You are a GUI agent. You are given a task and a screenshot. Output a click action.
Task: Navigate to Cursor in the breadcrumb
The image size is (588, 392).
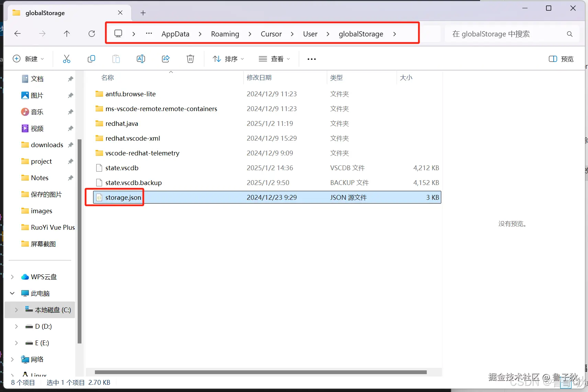tap(271, 34)
